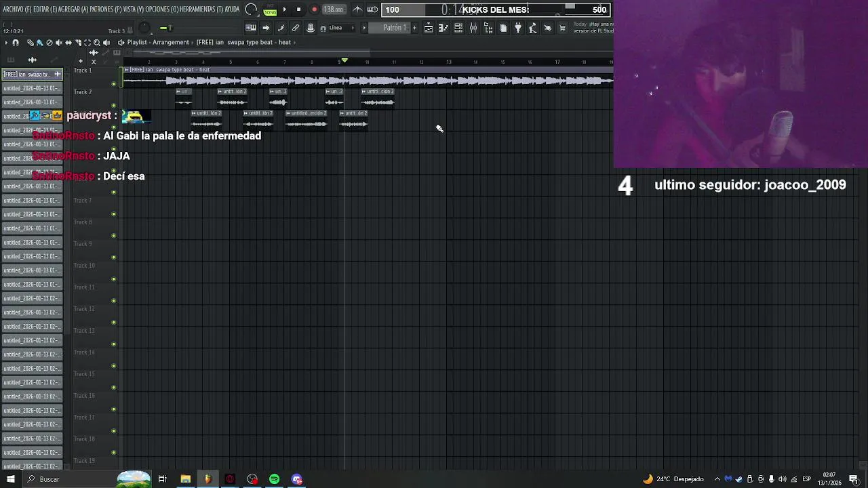The height and width of the screenshot is (488, 868).
Task: Toggle SONG/PAT playback mode
Action: point(270,9)
